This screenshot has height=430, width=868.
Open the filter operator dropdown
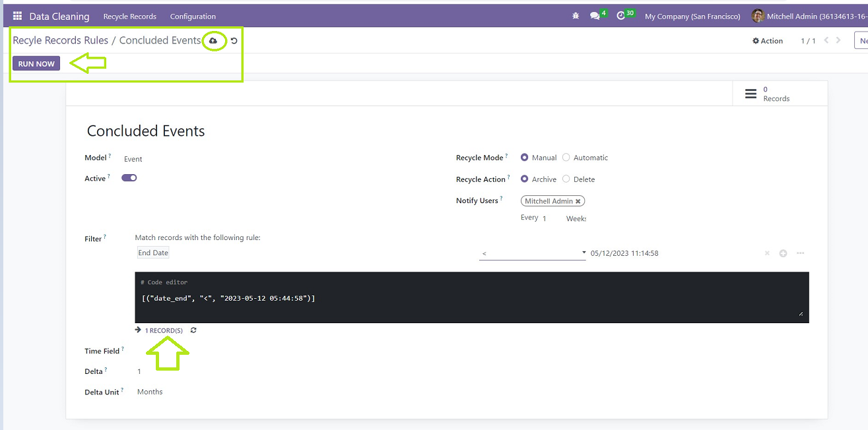[533, 253]
